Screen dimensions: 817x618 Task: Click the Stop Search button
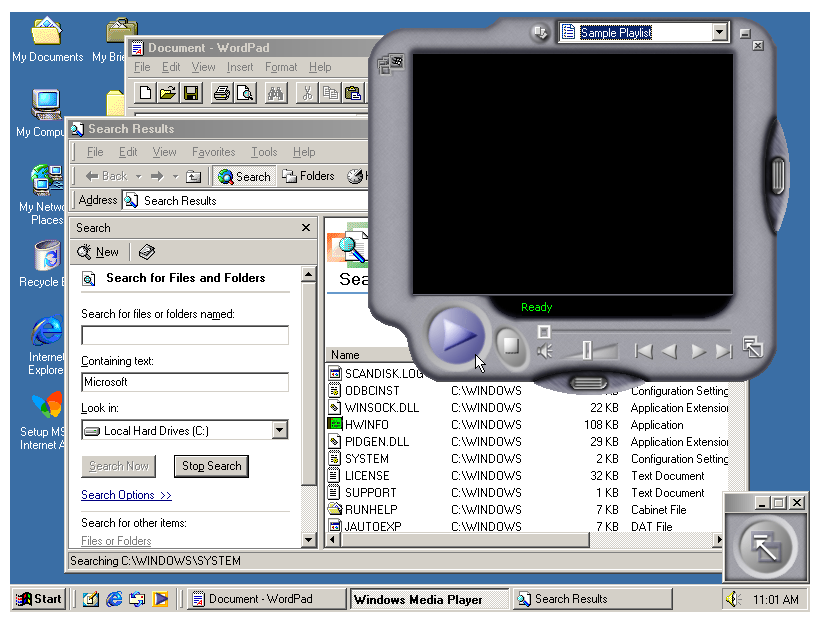tap(211, 466)
